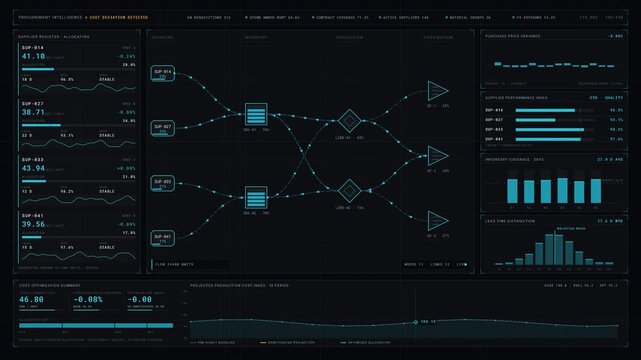Click the SUP-027 row label in performance index
Viewport: 641px width, 360px height.
click(494, 120)
